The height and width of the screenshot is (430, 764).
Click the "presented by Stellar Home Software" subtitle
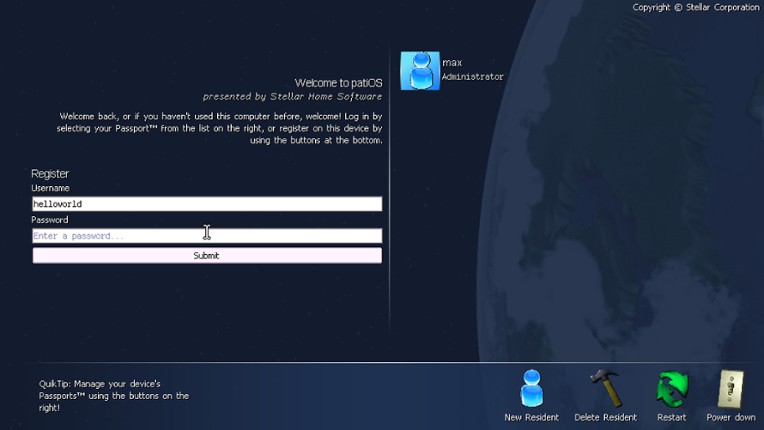coord(292,97)
